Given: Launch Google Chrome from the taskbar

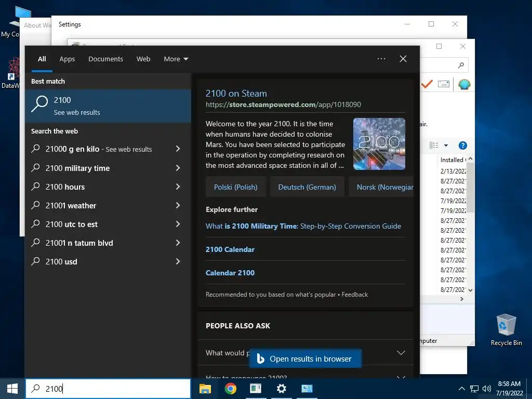Looking at the screenshot, I should click(x=230, y=389).
